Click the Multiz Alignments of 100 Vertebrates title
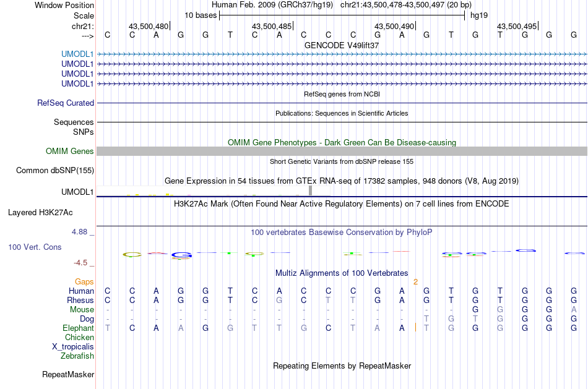This screenshot has height=389, width=588. tap(342, 273)
